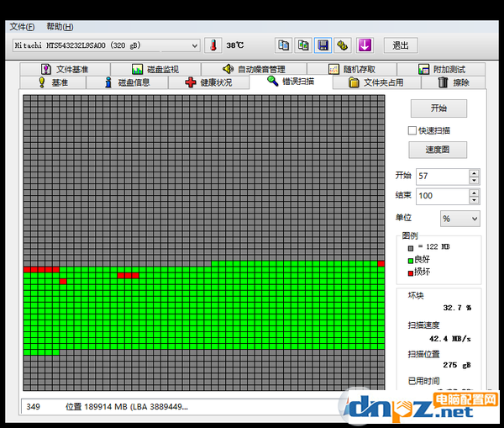The width and height of the screenshot is (504, 428).
Task: Switch to the 磁盘监视 tab
Action: tap(156, 69)
